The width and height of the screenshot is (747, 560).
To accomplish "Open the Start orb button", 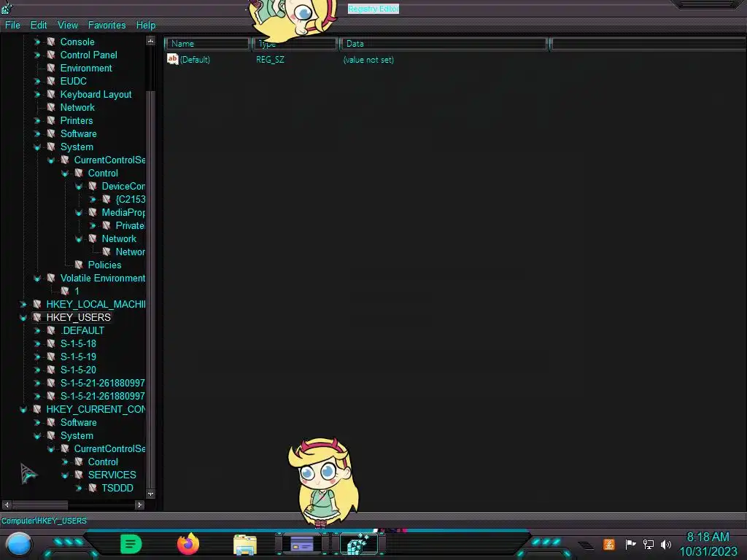I will (19, 545).
